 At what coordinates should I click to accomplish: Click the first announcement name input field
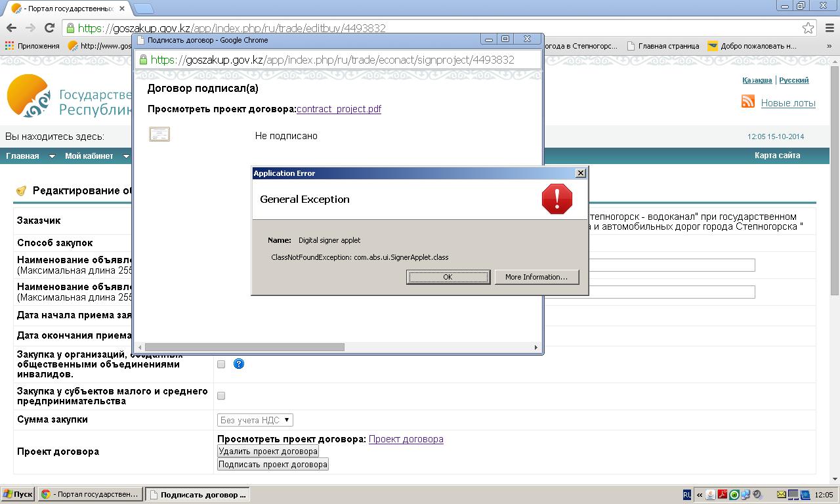coord(671,265)
